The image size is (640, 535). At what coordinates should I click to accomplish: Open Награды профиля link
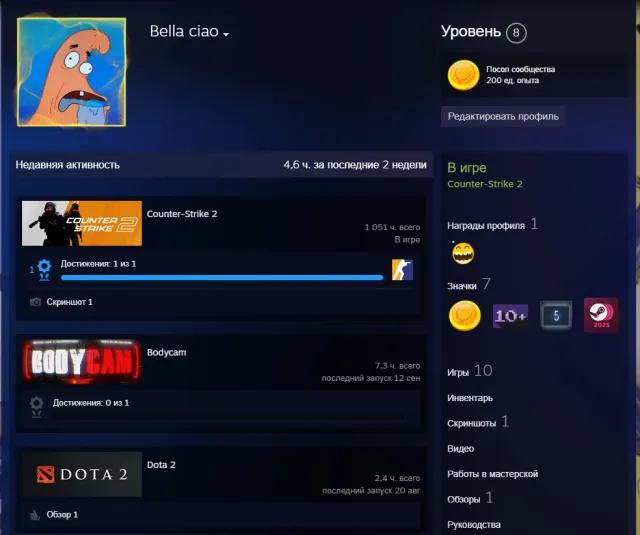click(x=486, y=226)
